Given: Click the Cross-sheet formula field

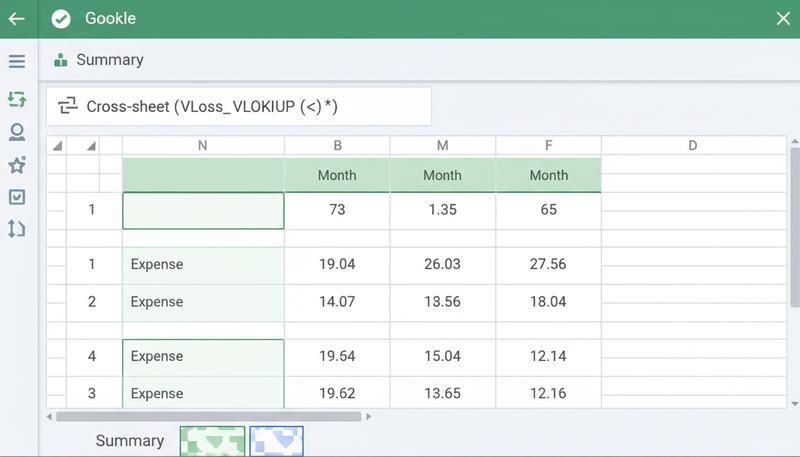Looking at the screenshot, I should pyautogui.click(x=239, y=107).
